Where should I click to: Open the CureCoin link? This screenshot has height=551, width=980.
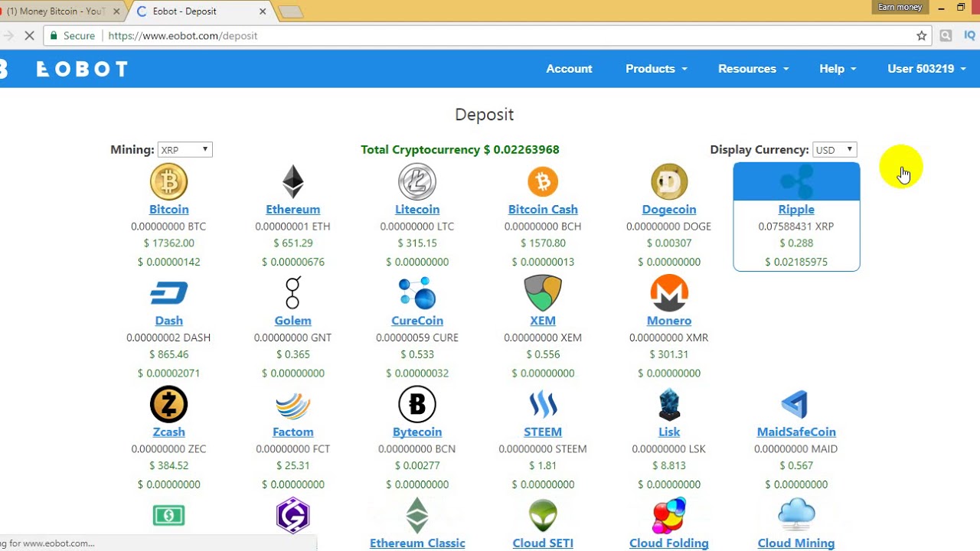pyautogui.click(x=417, y=321)
